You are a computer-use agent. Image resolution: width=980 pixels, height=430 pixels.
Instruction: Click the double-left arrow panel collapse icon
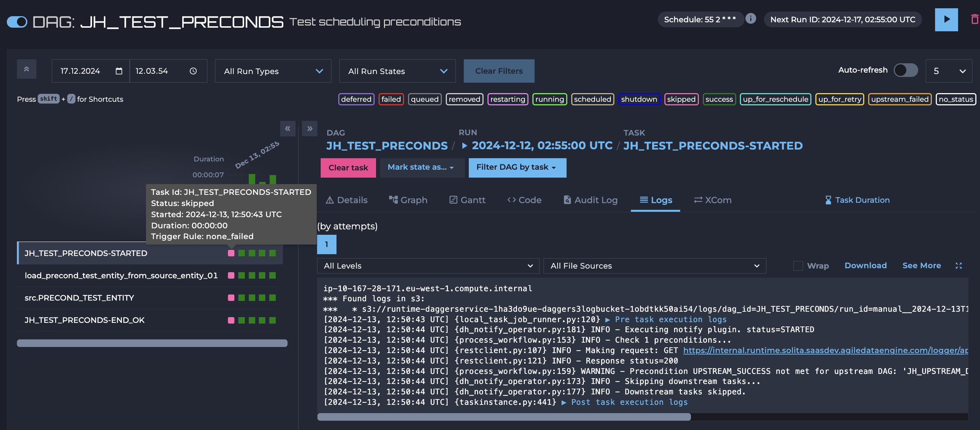(288, 129)
